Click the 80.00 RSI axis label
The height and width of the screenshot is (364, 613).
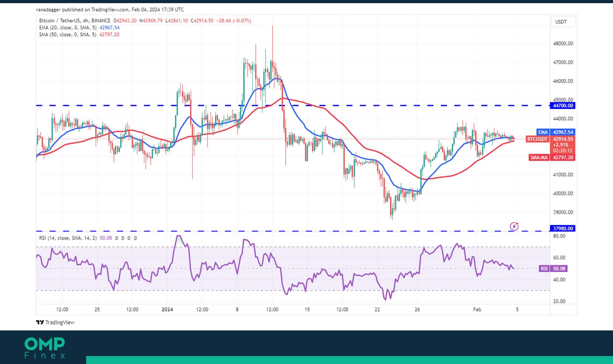pyautogui.click(x=559, y=236)
